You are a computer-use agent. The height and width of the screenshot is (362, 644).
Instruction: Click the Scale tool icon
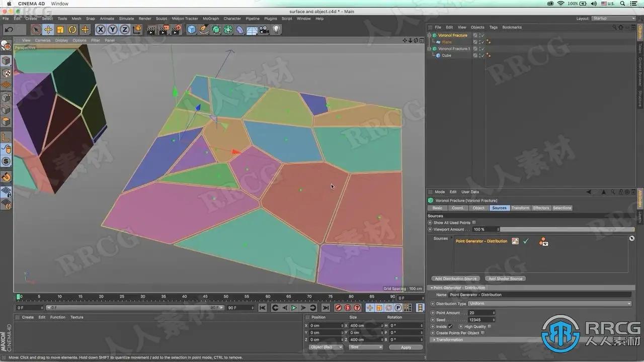[x=60, y=30]
